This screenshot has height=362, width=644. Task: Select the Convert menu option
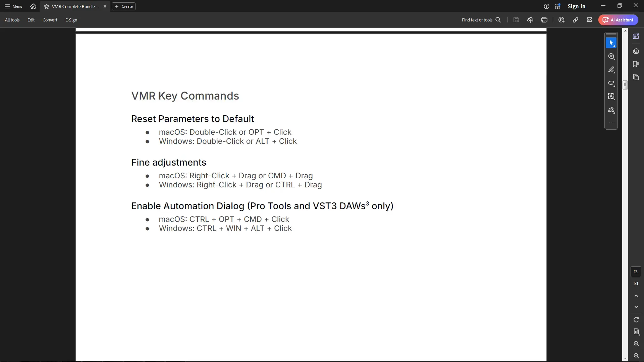click(50, 20)
